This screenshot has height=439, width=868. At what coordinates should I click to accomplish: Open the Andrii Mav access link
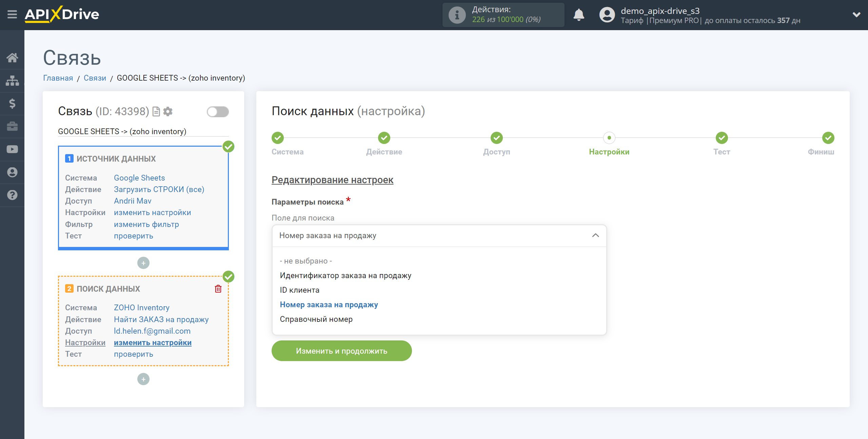[x=133, y=201]
